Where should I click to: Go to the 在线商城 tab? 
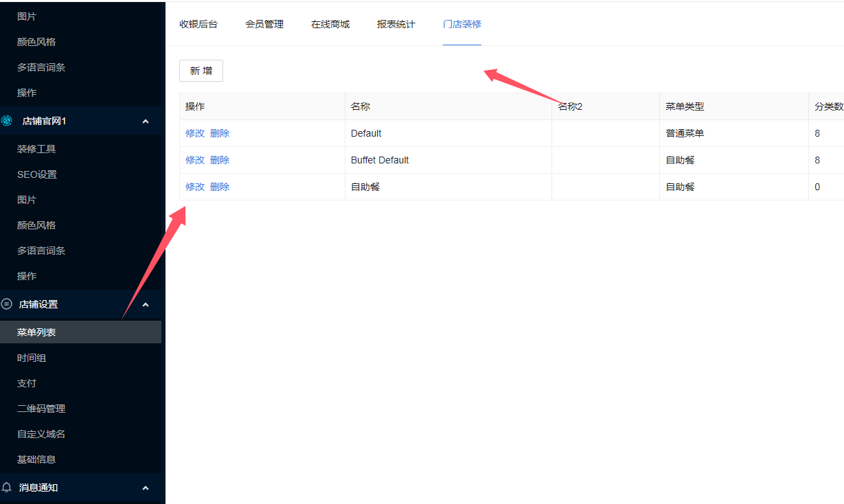tap(330, 24)
